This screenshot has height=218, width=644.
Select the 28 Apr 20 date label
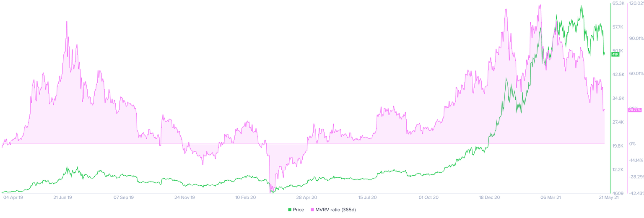[x=306, y=197]
